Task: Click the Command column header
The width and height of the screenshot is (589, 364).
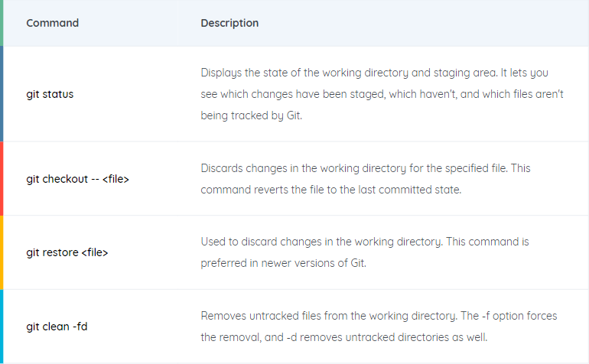Action: 53,23
